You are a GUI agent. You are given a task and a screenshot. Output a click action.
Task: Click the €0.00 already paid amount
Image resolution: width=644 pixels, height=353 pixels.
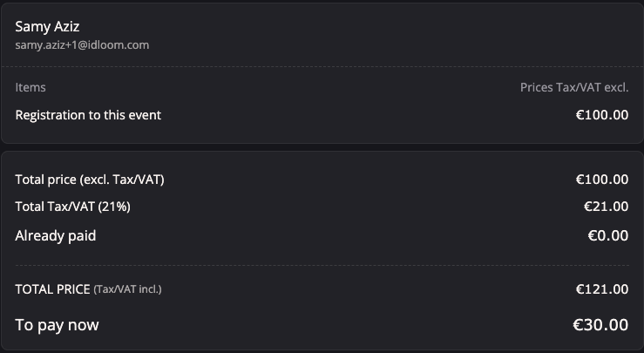pos(608,234)
